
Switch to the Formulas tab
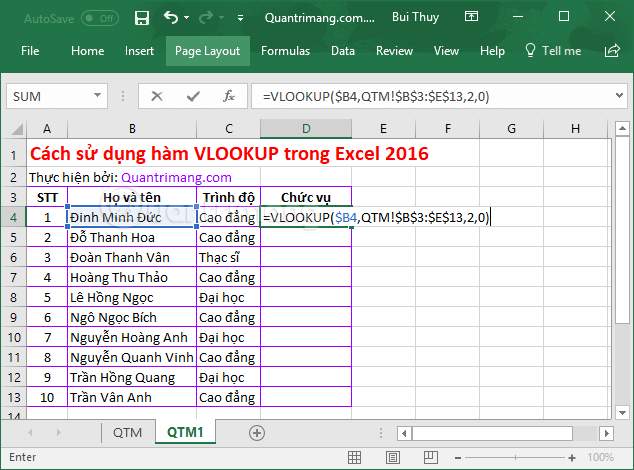(x=285, y=51)
